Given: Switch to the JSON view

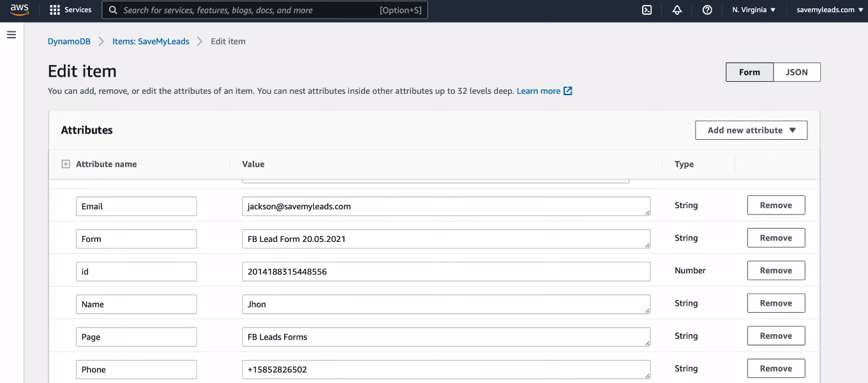Looking at the screenshot, I should pyautogui.click(x=797, y=72).
